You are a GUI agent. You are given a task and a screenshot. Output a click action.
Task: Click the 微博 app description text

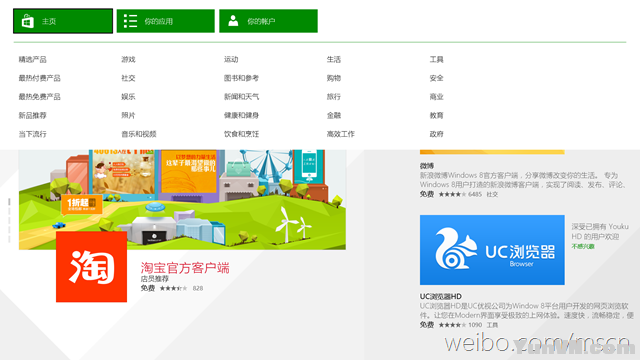(x=523, y=180)
